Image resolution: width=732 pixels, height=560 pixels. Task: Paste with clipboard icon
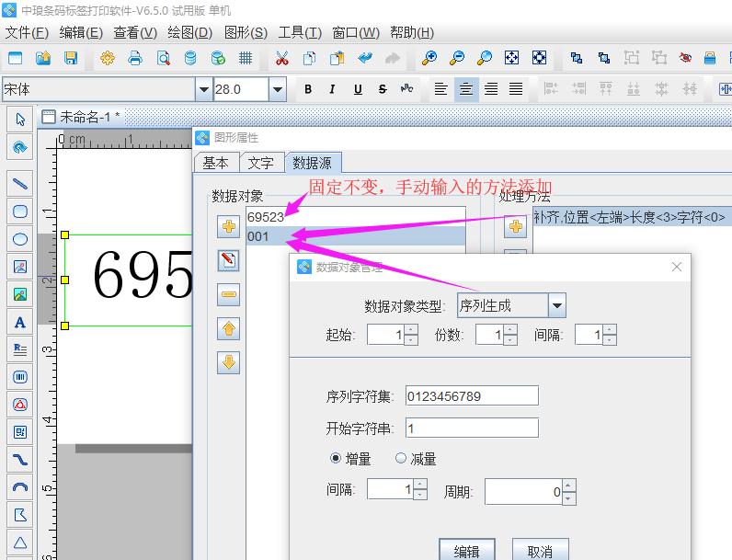click(x=337, y=58)
